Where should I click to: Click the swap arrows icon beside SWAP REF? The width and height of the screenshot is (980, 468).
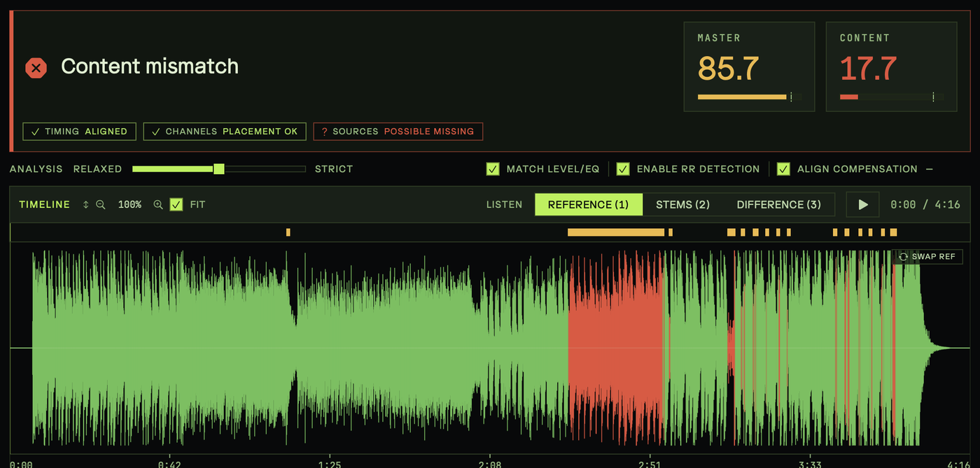pos(903,257)
